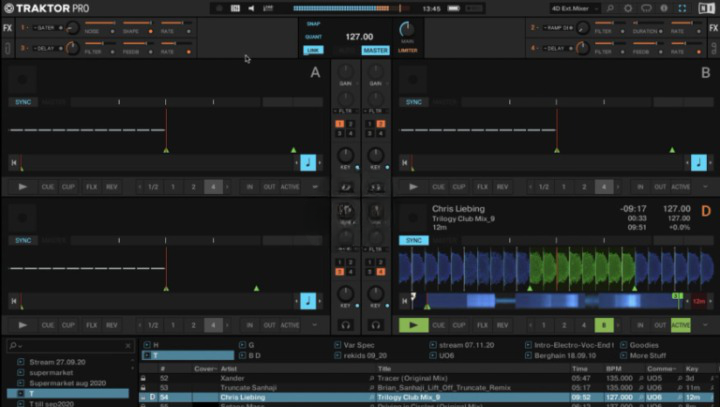
Task: Enable SYNC on deck B
Action: click(414, 102)
